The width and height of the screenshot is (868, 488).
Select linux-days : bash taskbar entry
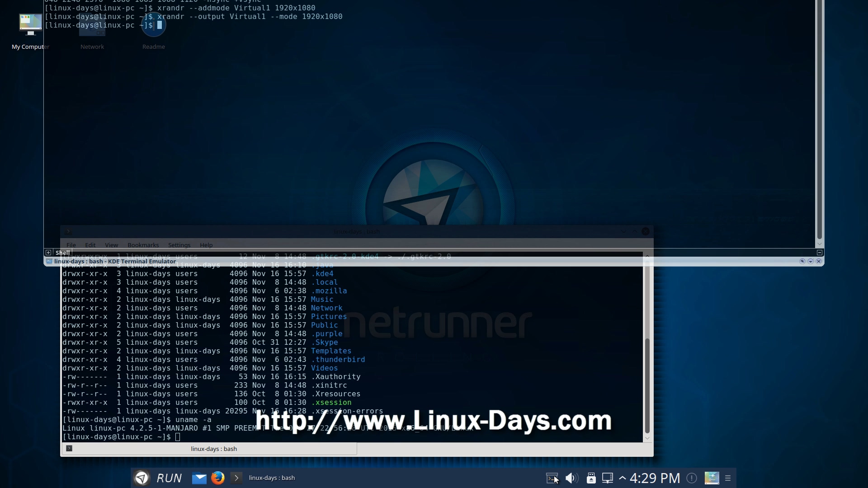point(272,478)
